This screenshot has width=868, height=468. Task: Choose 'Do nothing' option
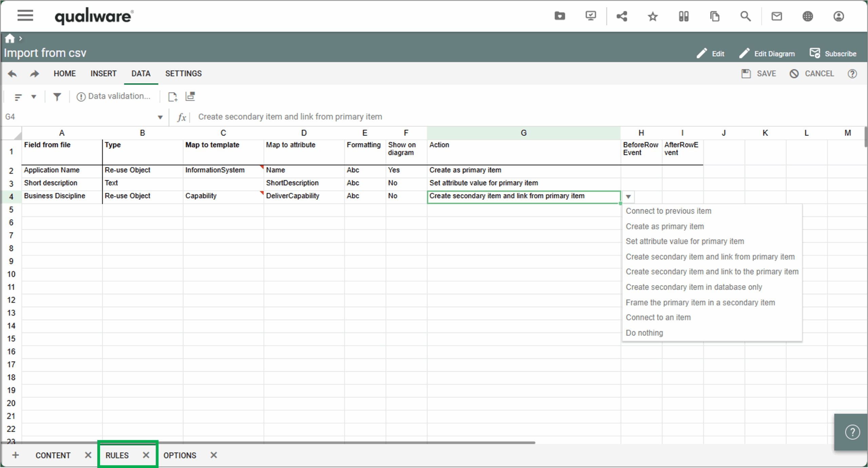click(x=712, y=333)
